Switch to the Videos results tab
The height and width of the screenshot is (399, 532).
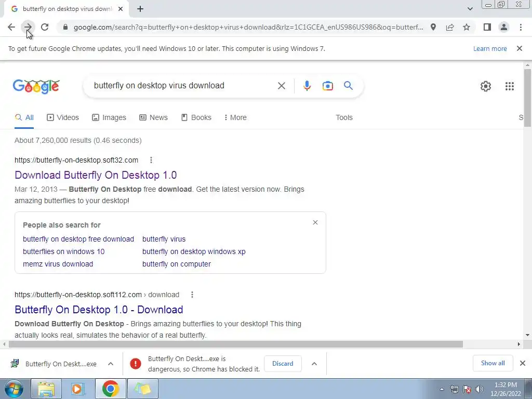click(x=63, y=117)
